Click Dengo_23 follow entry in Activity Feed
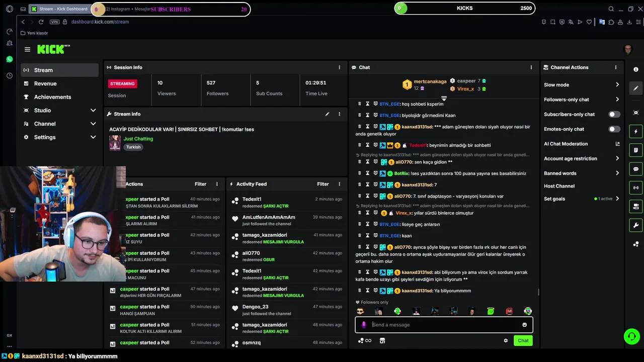The height and width of the screenshot is (362, 644). coord(286,310)
